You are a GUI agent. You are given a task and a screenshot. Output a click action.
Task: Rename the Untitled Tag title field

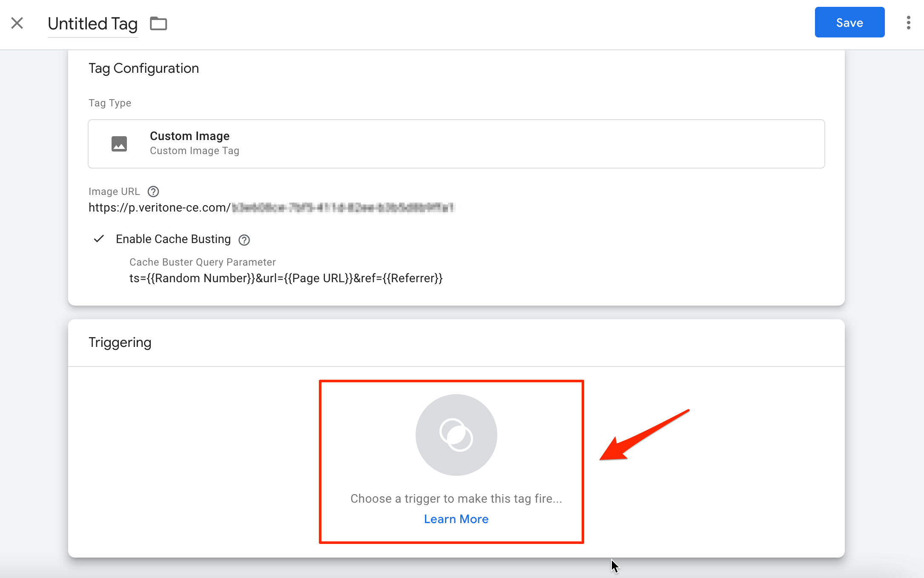click(92, 24)
